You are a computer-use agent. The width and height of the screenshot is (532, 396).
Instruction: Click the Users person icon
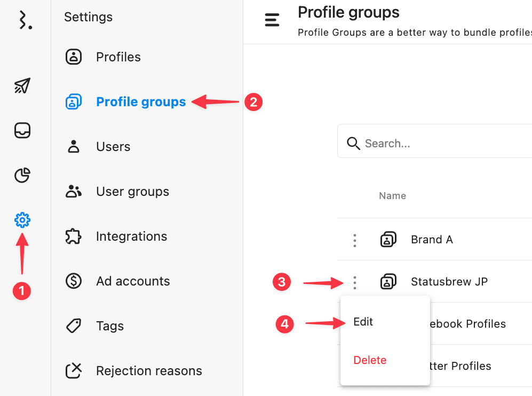(x=74, y=146)
